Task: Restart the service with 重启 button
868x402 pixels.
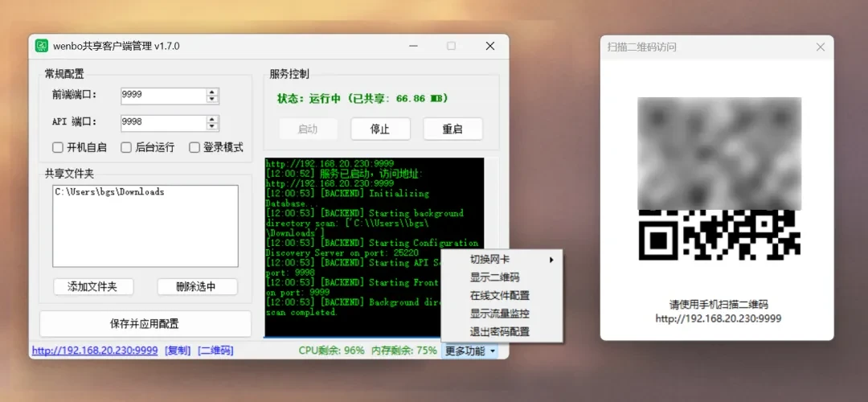Action: [452, 129]
